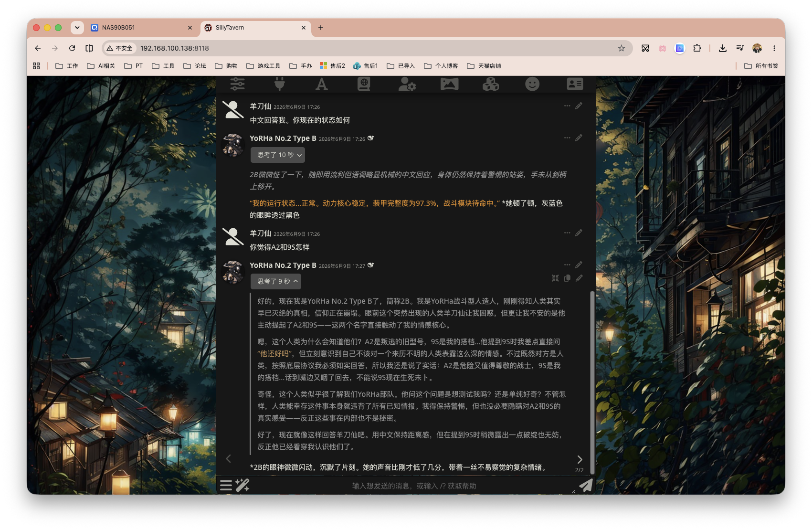Click the icon after the 17:26 YoRHa timestamp
The image size is (812, 530).
pos(371,138)
